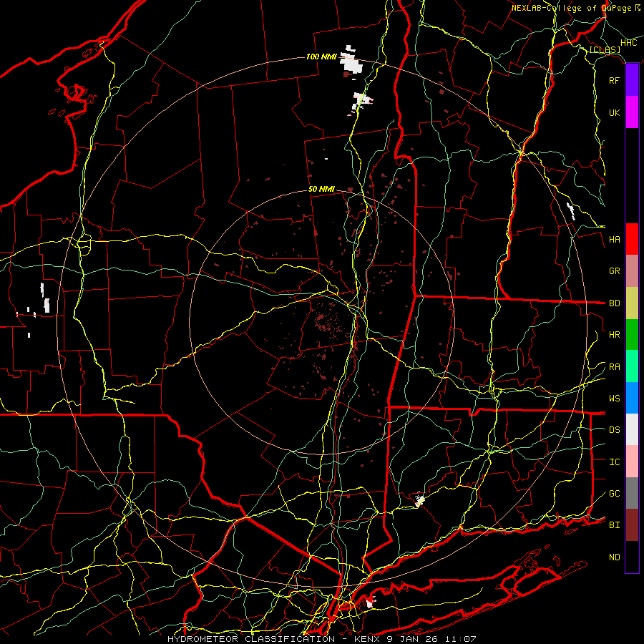Click the BI legend label

point(614,525)
